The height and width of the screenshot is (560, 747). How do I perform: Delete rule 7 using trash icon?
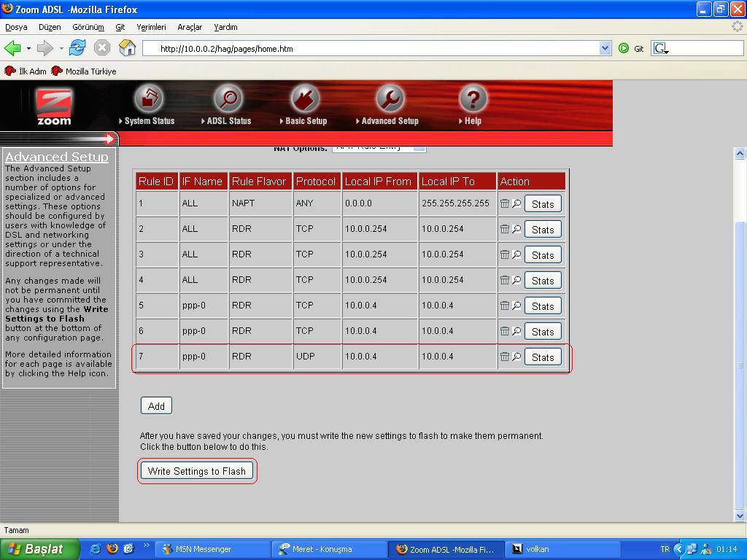(505, 357)
